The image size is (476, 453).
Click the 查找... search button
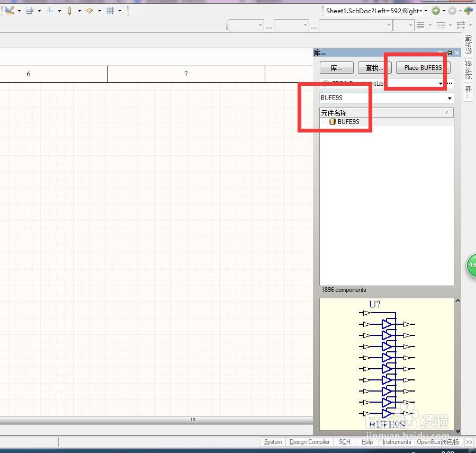point(374,68)
